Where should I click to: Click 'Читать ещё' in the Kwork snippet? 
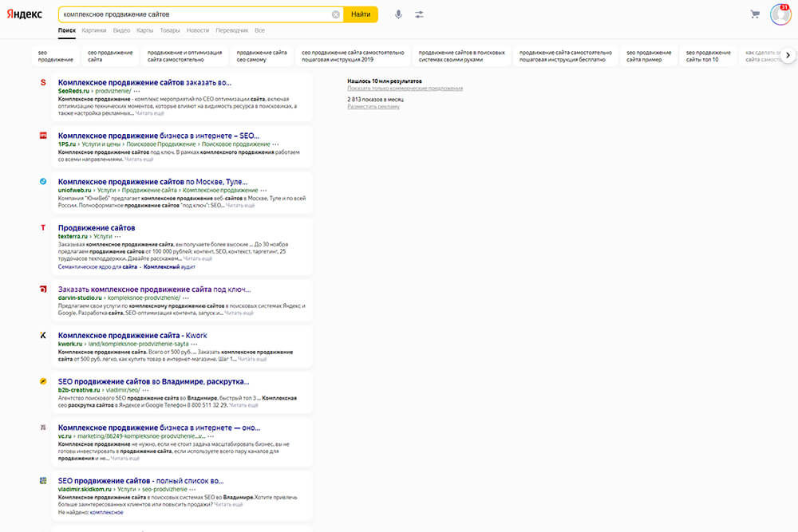pos(252,359)
